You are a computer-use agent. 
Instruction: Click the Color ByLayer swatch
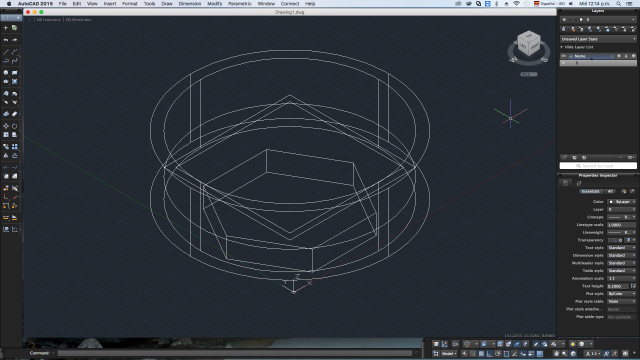[x=611, y=202]
